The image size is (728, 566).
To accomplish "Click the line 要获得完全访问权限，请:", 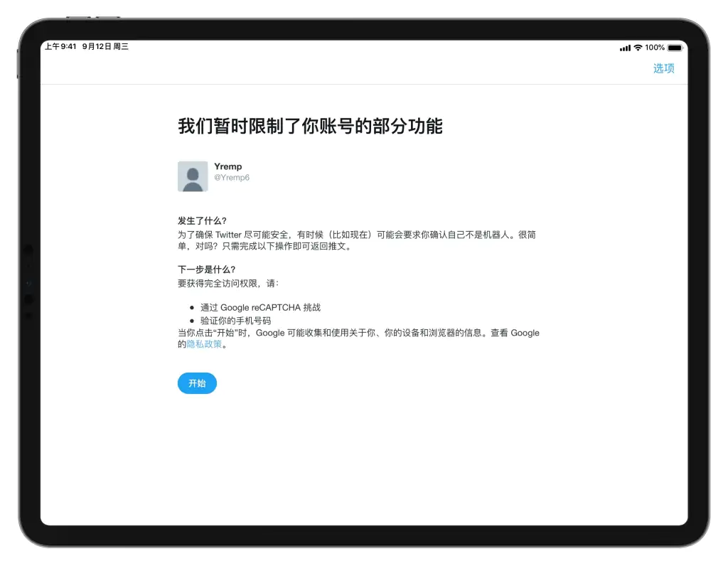I will click(x=228, y=283).
